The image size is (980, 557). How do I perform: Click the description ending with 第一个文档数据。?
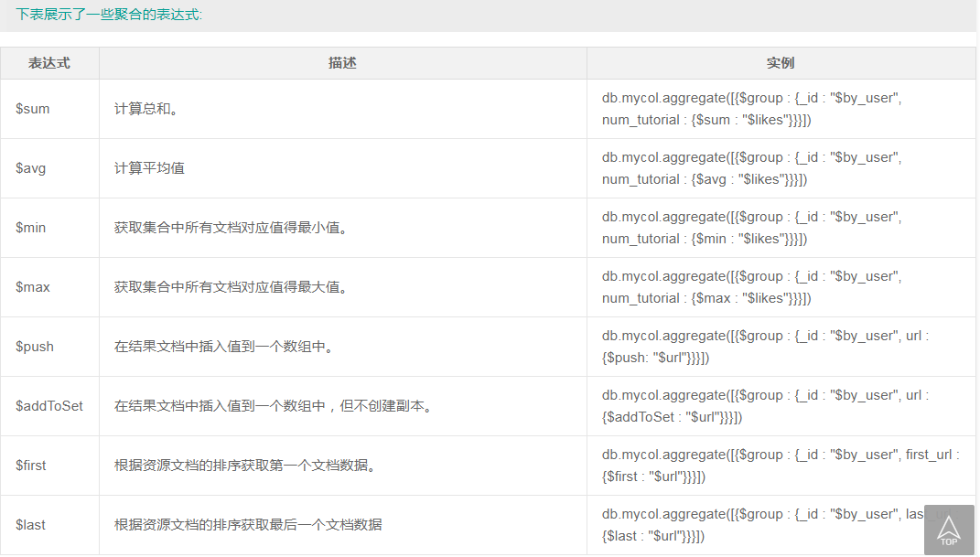click(247, 466)
